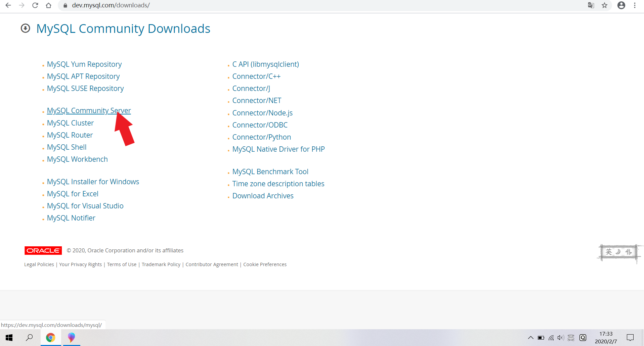Reload the current page
Screen dimensions: 644x346
pyautogui.click(x=35, y=5)
